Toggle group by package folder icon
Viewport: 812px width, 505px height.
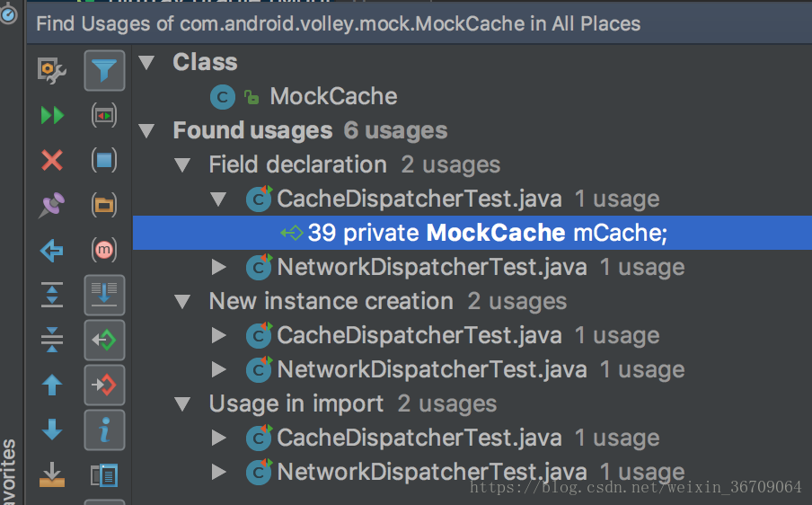pyautogui.click(x=104, y=205)
